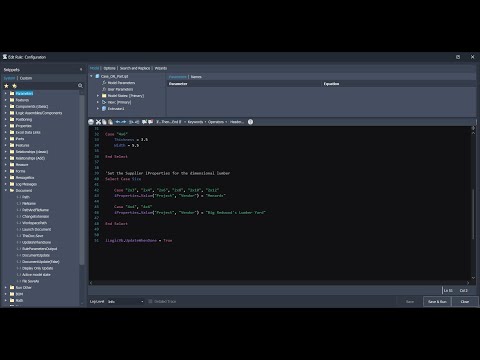The height and width of the screenshot is (360, 480).
Task: Maximize the Edit Rule dialog
Action: click(x=458, y=57)
